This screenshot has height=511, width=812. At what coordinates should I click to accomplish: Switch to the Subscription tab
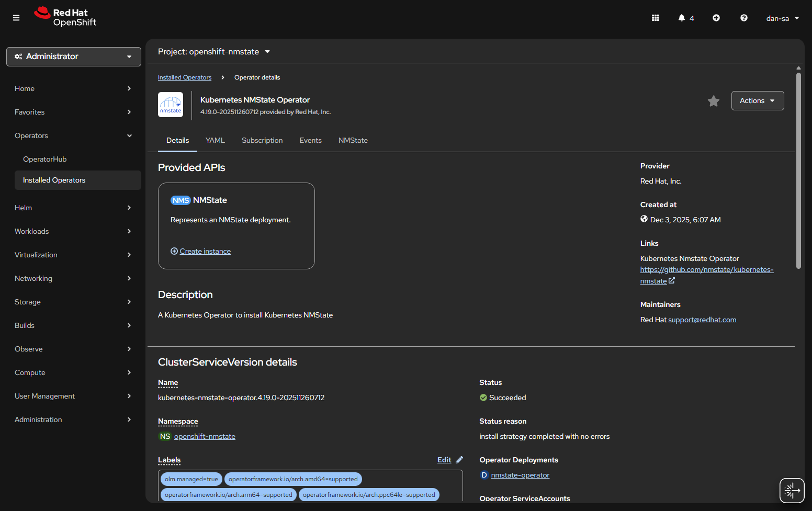[262, 140]
